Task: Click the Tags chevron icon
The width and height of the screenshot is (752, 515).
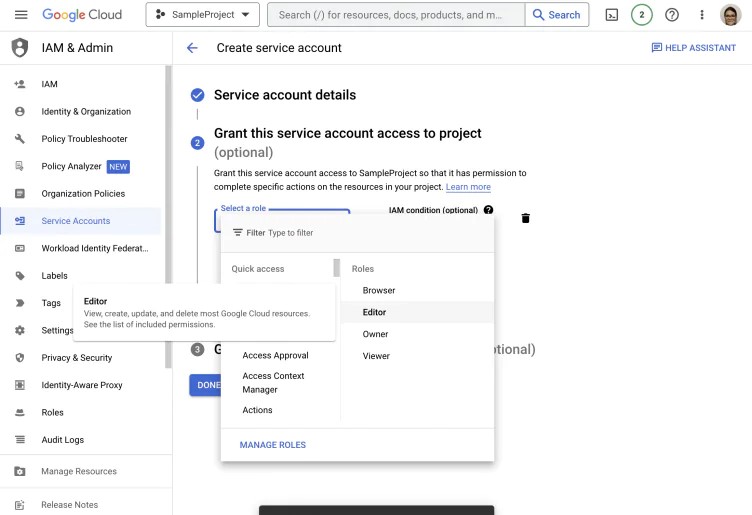Action: [x=20, y=303]
